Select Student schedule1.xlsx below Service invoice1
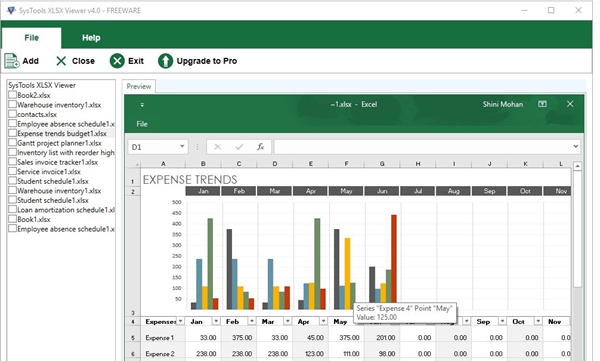The width and height of the screenshot is (600, 361). 53,181
